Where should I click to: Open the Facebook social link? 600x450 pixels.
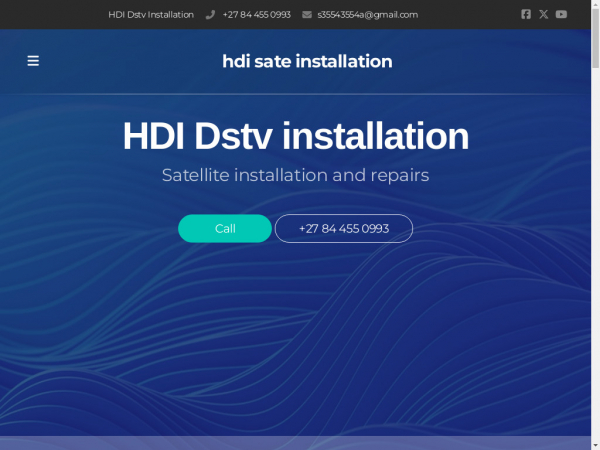(526, 15)
